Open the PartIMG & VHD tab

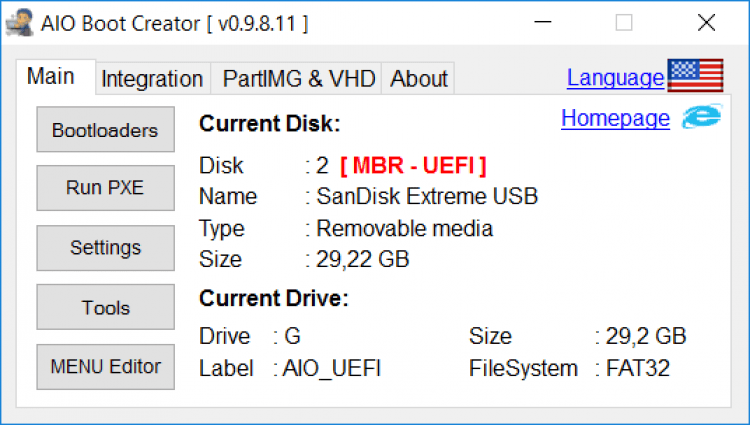(x=297, y=79)
